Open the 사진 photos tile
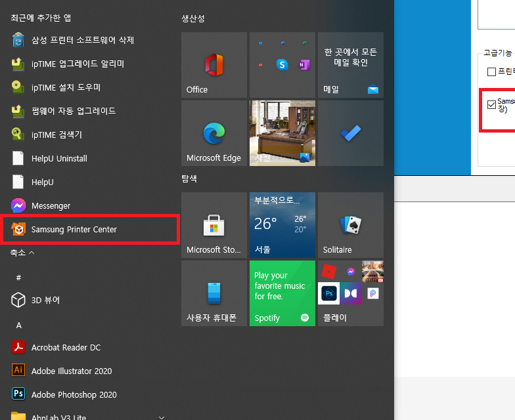This screenshot has height=420, width=515. click(282, 133)
